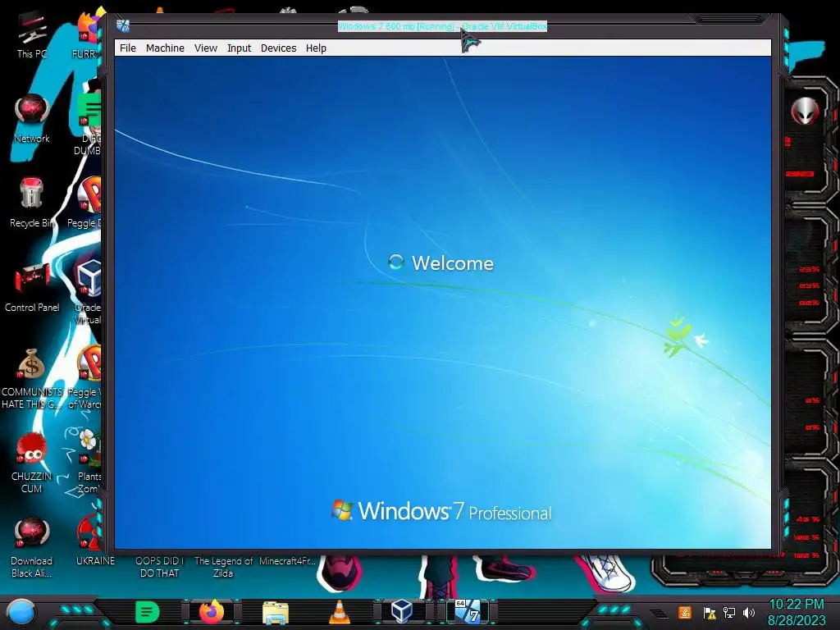Click the Windows 7 VM title text
840x630 pixels.
coord(442,26)
